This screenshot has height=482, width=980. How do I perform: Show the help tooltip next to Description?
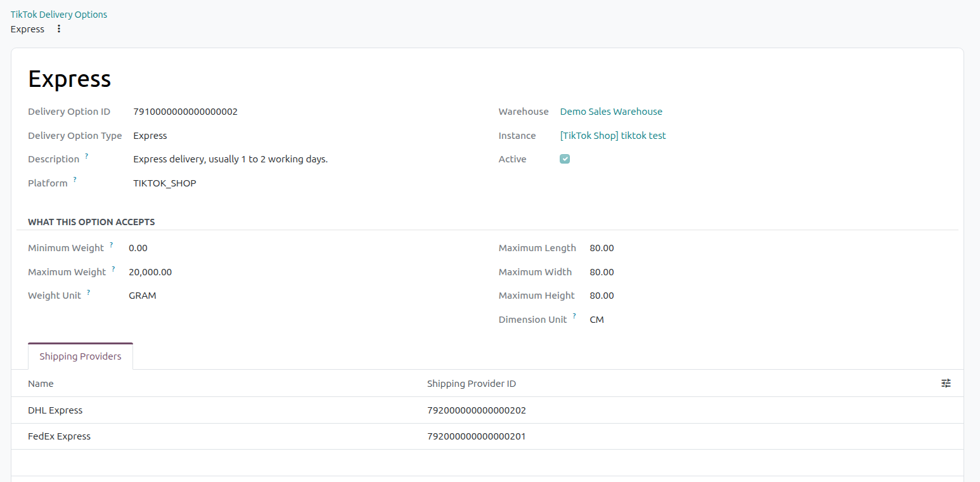(87, 155)
